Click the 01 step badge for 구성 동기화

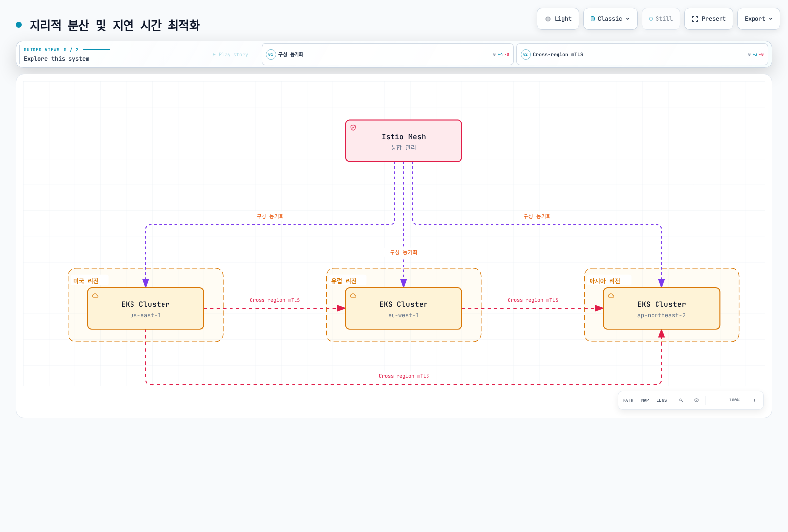tap(271, 55)
